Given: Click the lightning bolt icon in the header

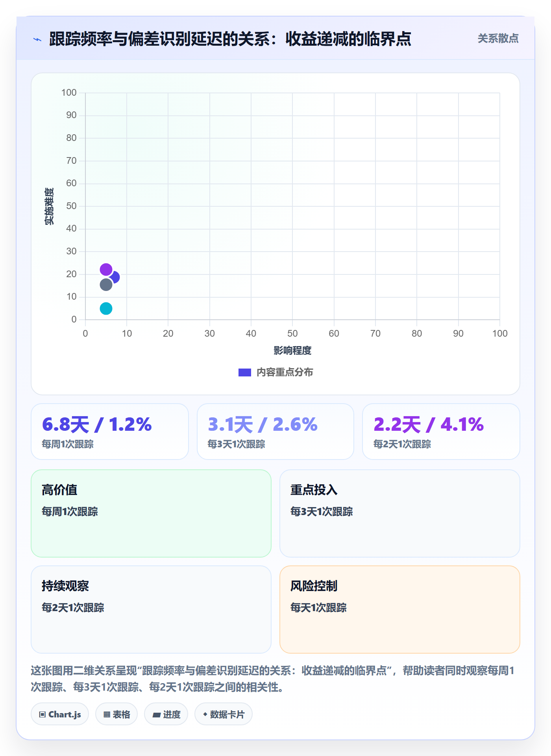Looking at the screenshot, I should [x=37, y=39].
